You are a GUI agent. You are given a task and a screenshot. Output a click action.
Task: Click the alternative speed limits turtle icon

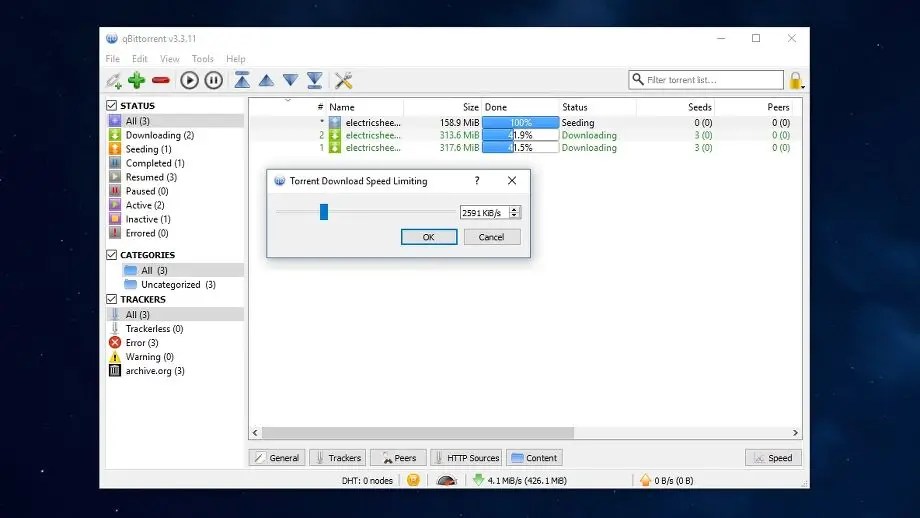(x=447, y=480)
